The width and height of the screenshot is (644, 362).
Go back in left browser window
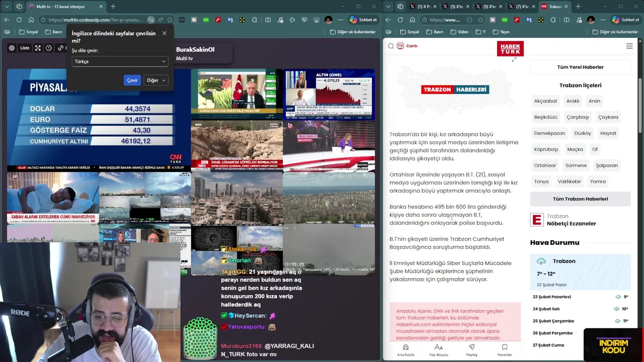point(7,20)
